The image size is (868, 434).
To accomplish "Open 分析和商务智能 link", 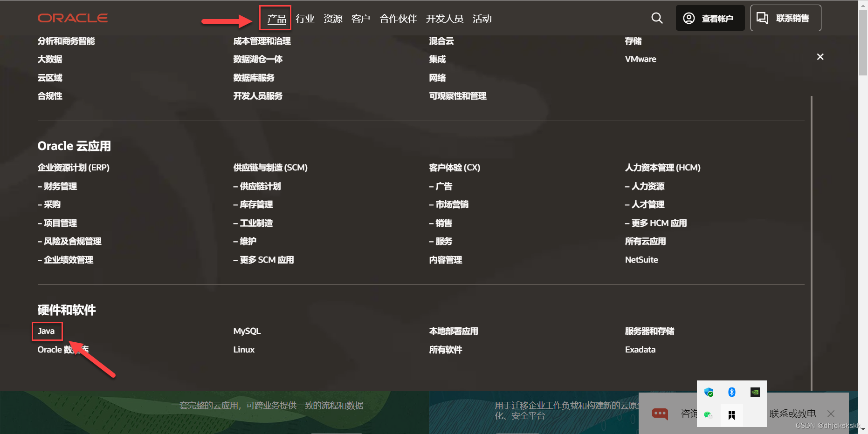I will coord(66,41).
